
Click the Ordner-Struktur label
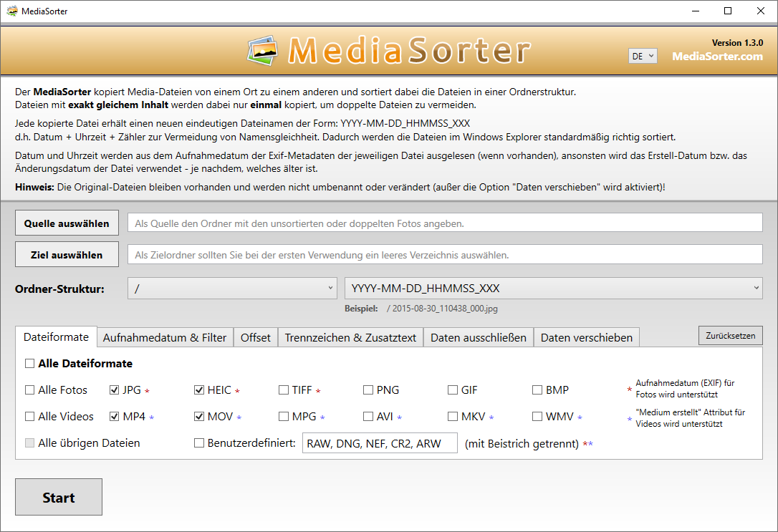(59, 289)
